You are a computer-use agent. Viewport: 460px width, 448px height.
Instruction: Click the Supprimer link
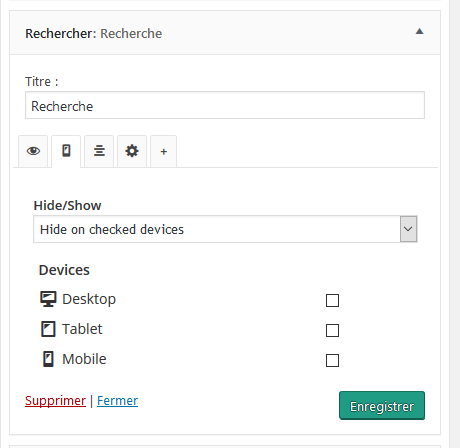[55, 401]
